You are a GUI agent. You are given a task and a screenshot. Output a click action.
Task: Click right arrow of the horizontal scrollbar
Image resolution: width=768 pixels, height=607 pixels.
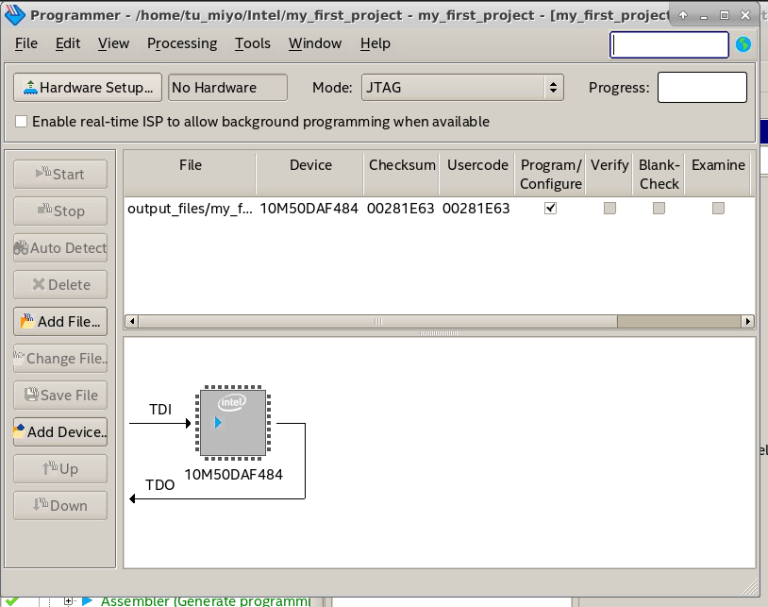tap(748, 322)
